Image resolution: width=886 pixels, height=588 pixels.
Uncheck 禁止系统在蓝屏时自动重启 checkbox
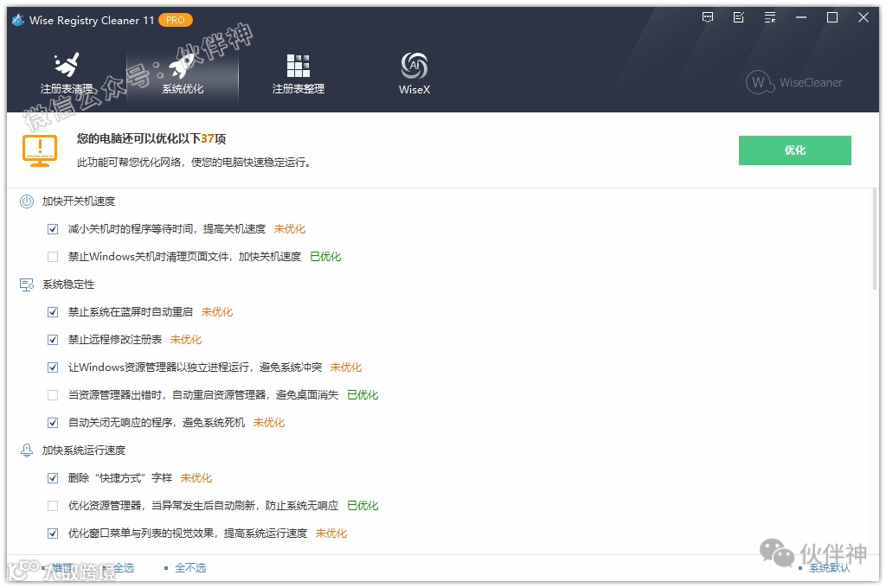(53, 312)
